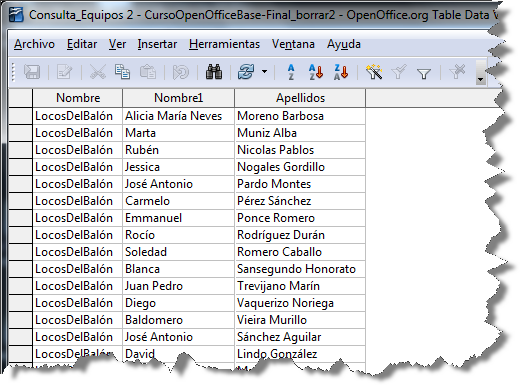
Task: Click cell 'Rodríguez Durán'
Action: pyautogui.click(x=300, y=235)
